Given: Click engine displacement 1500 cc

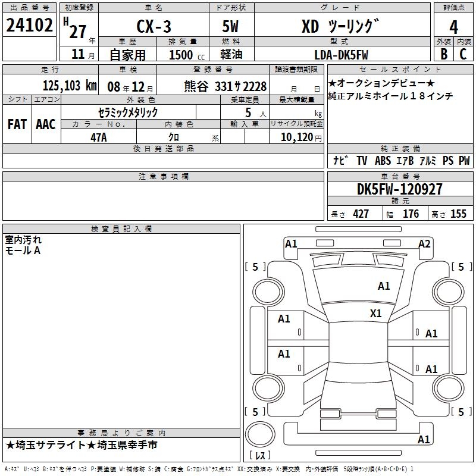Looking at the screenshot, I should [187, 55].
